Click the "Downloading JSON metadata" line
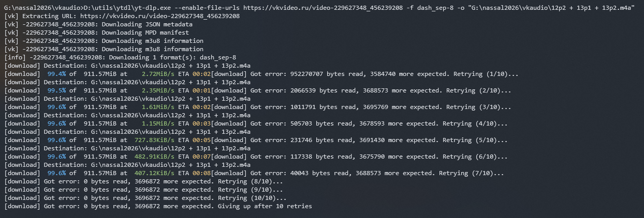This screenshot has height=218, width=644. pyautogui.click(x=98, y=24)
